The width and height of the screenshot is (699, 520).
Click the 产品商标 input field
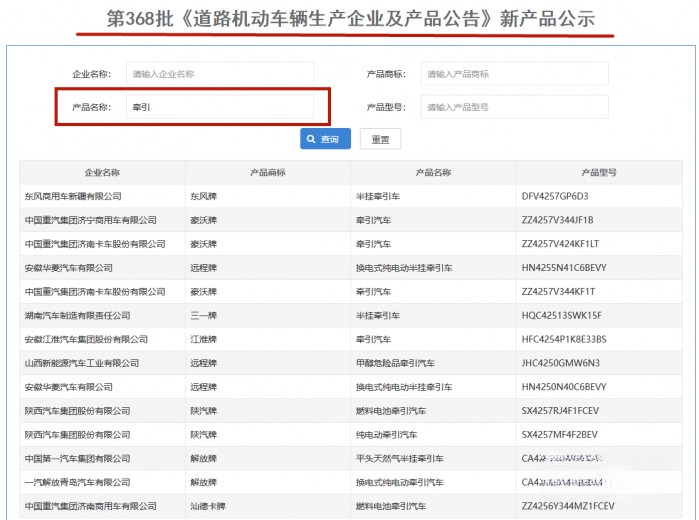pyautogui.click(x=514, y=74)
